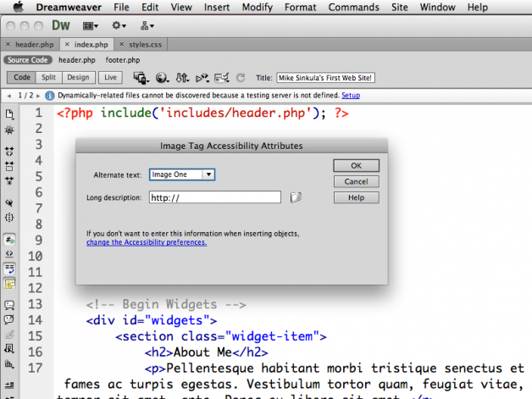Image resolution: width=532 pixels, height=399 pixels.
Task: Switch to Design view
Action: click(78, 77)
